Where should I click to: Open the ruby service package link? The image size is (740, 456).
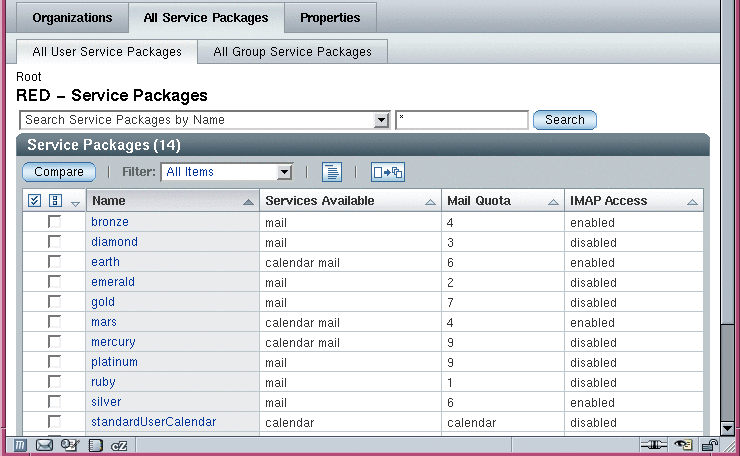click(x=103, y=382)
